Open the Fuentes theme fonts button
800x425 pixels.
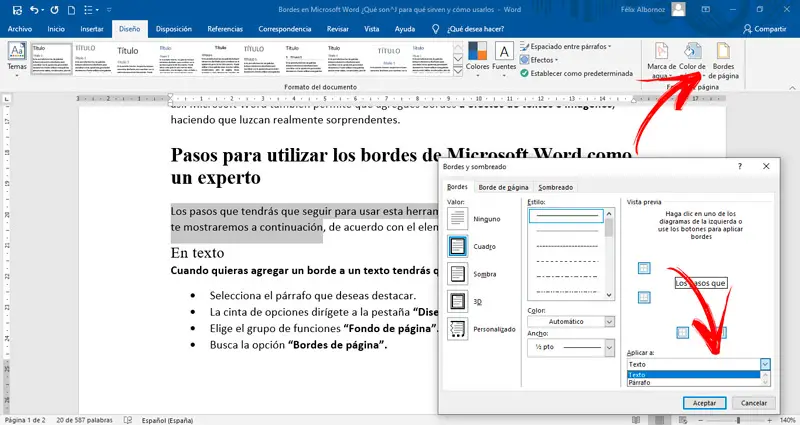[x=504, y=59]
